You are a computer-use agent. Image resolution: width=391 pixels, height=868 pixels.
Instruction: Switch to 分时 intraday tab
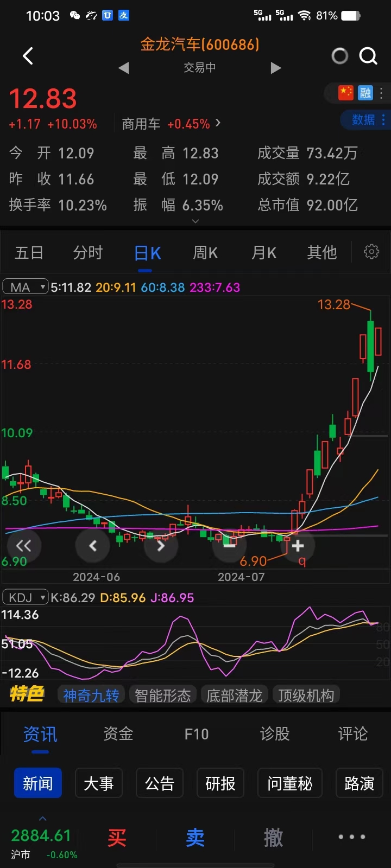coord(88,253)
